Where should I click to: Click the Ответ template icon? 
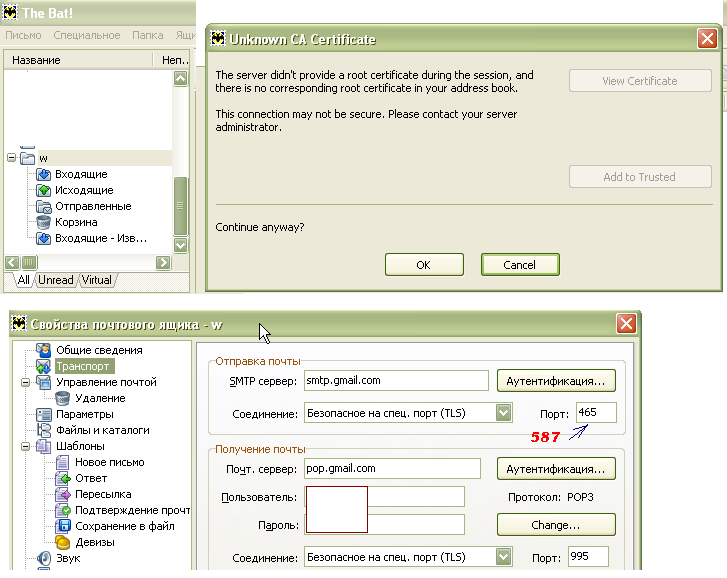(62, 478)
